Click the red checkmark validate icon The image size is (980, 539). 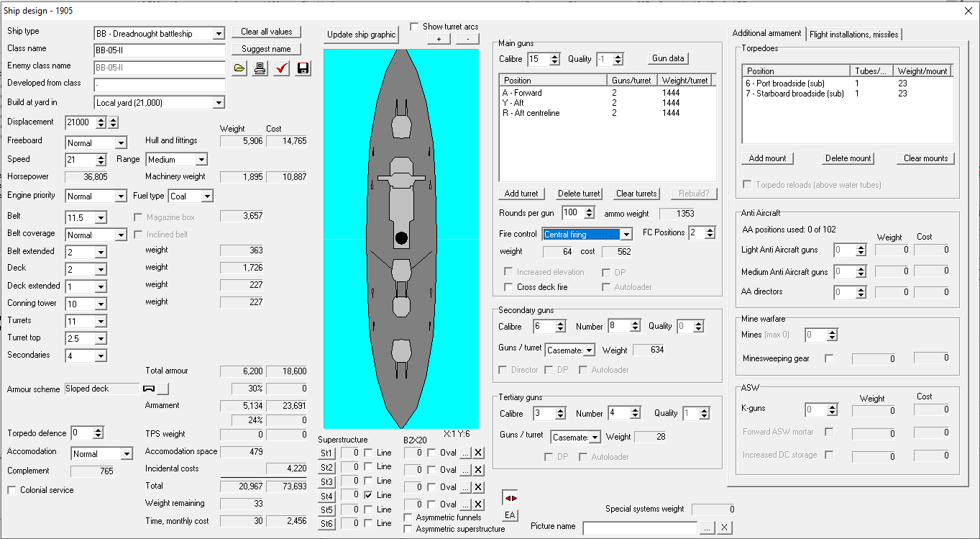point(282,68)
